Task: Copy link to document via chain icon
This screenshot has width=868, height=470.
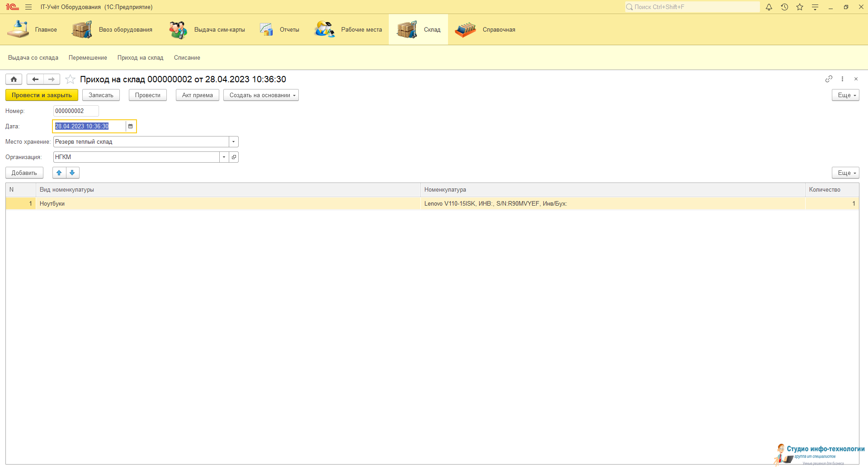Action: click(x=828, y=79)
